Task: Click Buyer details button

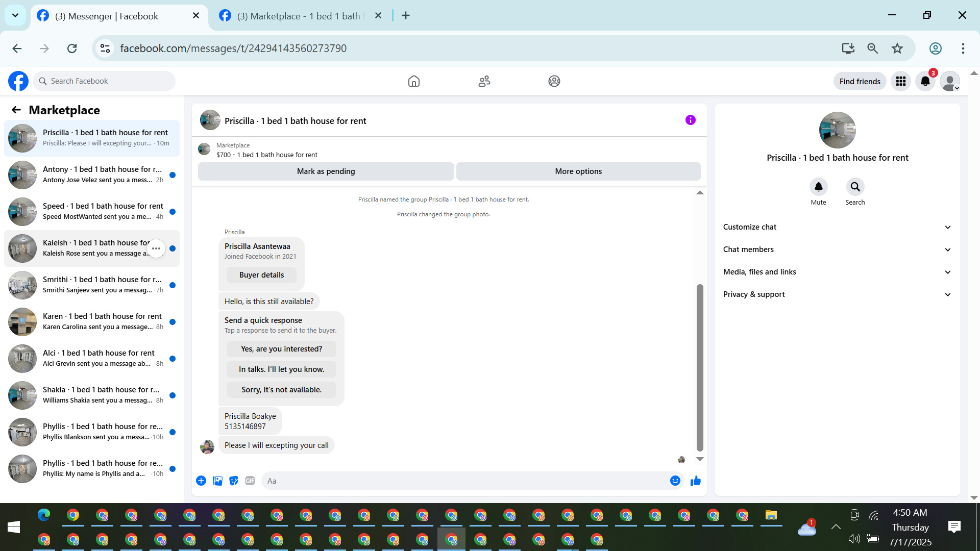Action: [x=261, y=275]
